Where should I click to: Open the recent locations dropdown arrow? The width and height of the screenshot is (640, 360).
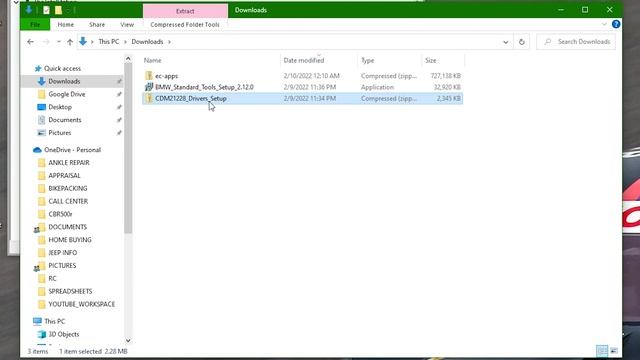[59, 42]
